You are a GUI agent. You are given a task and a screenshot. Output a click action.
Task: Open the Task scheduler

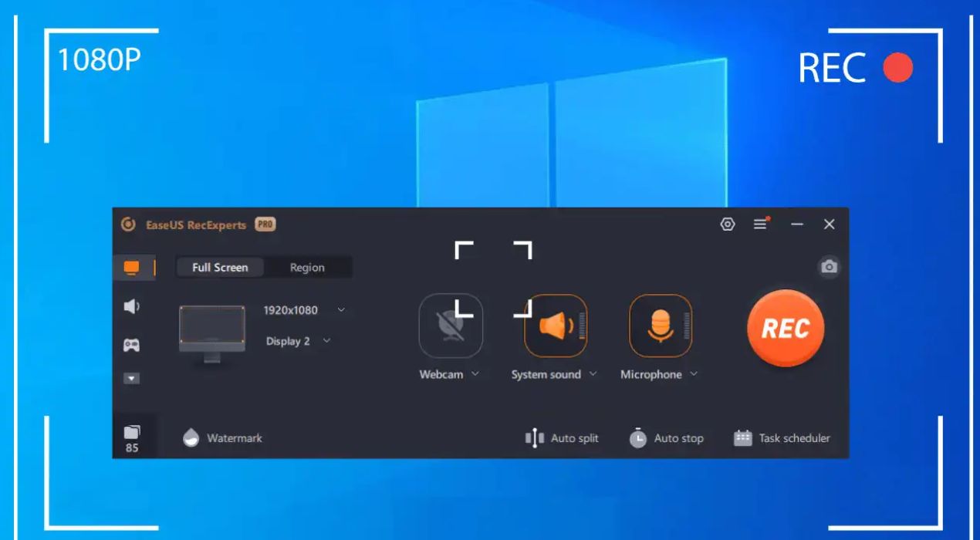782,438
